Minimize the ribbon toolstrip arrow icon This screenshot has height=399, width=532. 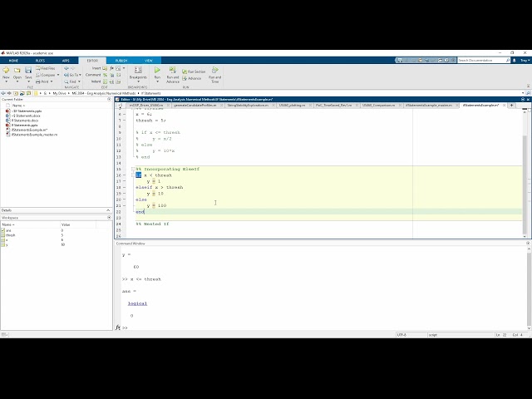click(x=528, y=86)
